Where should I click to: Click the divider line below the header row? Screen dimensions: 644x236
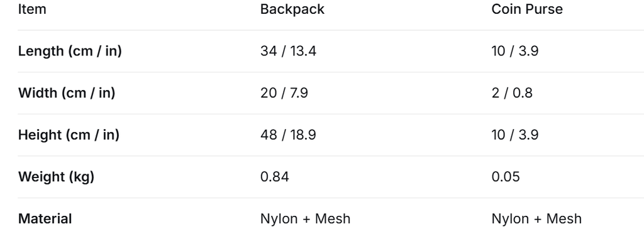tap(331, 30)
